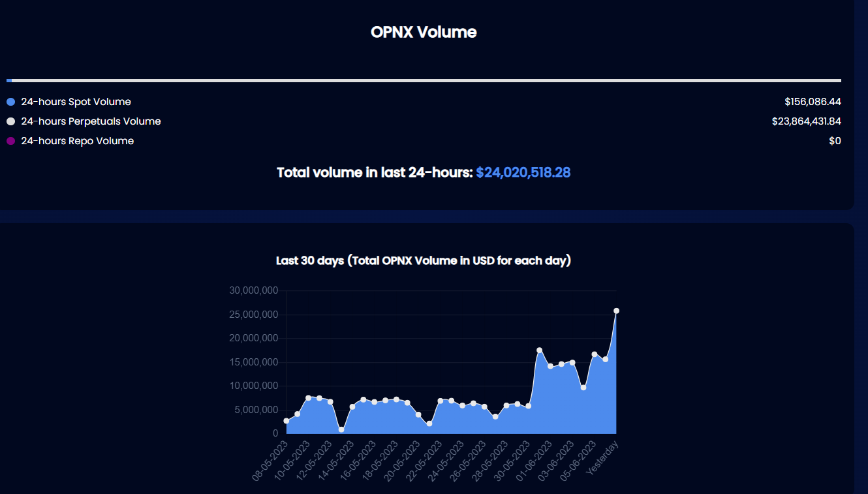
Task: Click the 12-05-2023 x-axis label
Action: pos(315,461)
